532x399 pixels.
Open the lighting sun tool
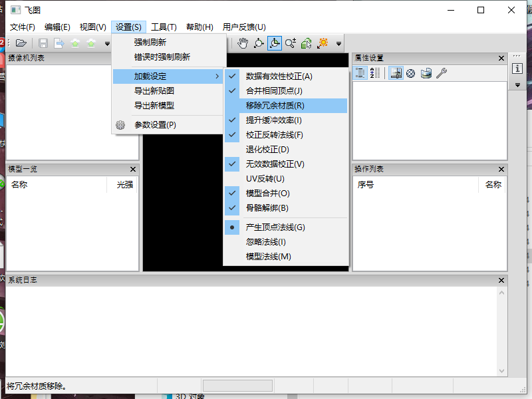(x=323, y=43)
